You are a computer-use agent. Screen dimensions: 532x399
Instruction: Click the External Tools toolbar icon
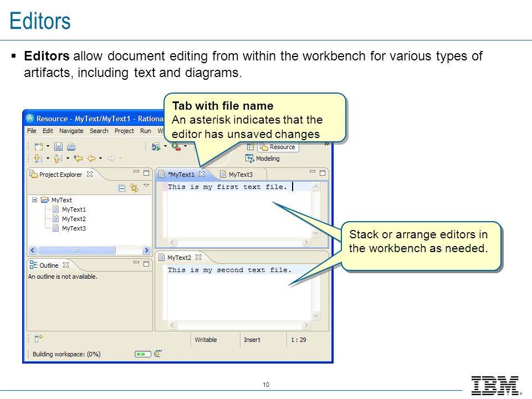coord(176,146)
